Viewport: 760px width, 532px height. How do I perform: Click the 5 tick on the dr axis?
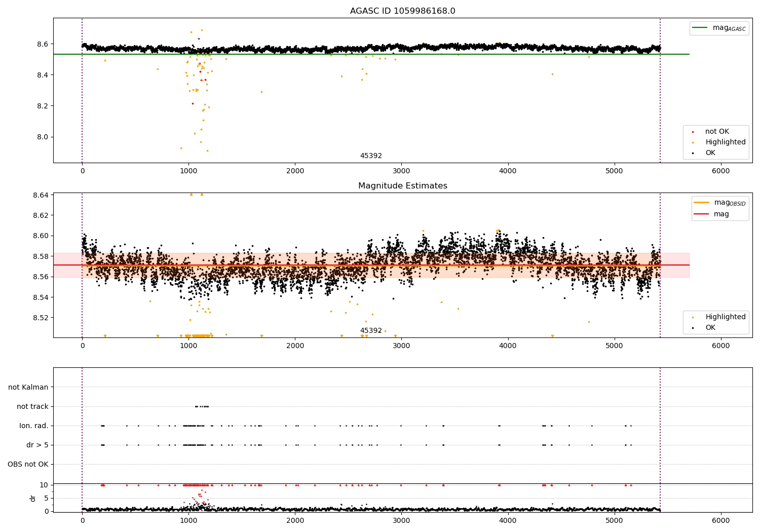click(47, 498)
